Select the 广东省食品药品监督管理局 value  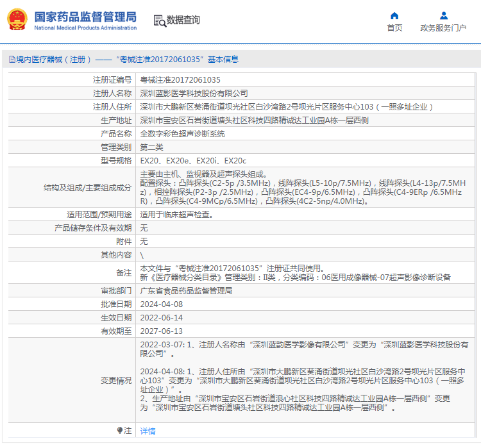[186, 291]
